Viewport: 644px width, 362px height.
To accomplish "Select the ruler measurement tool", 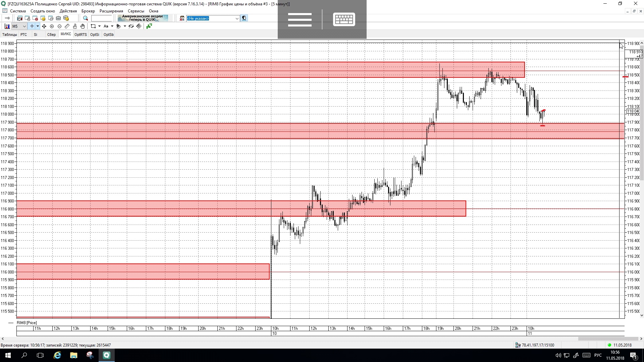I will tap(67, 26).
